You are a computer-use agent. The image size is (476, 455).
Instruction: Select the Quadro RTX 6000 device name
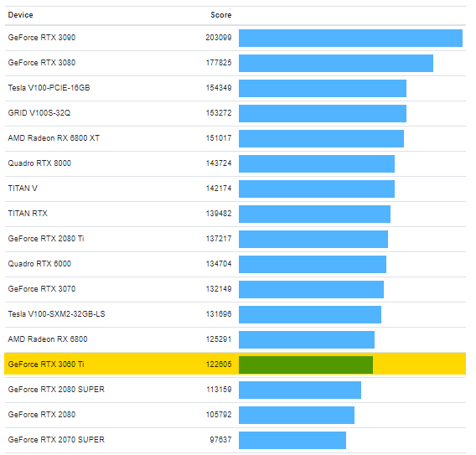[39, 264]
